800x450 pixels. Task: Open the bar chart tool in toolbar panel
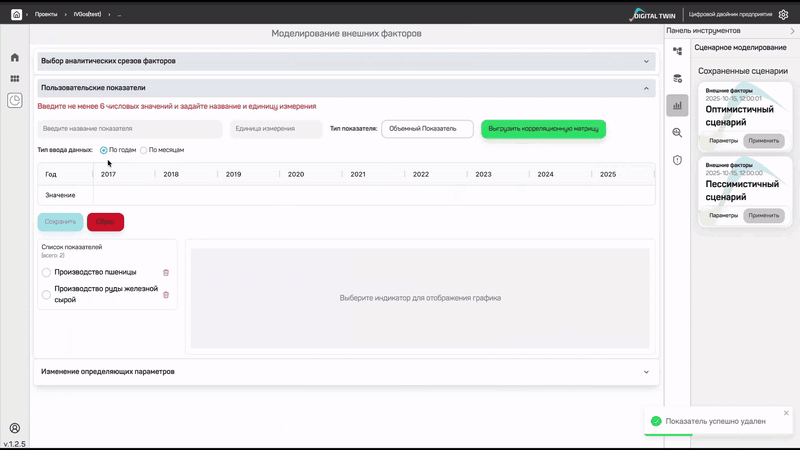(677, 105)
